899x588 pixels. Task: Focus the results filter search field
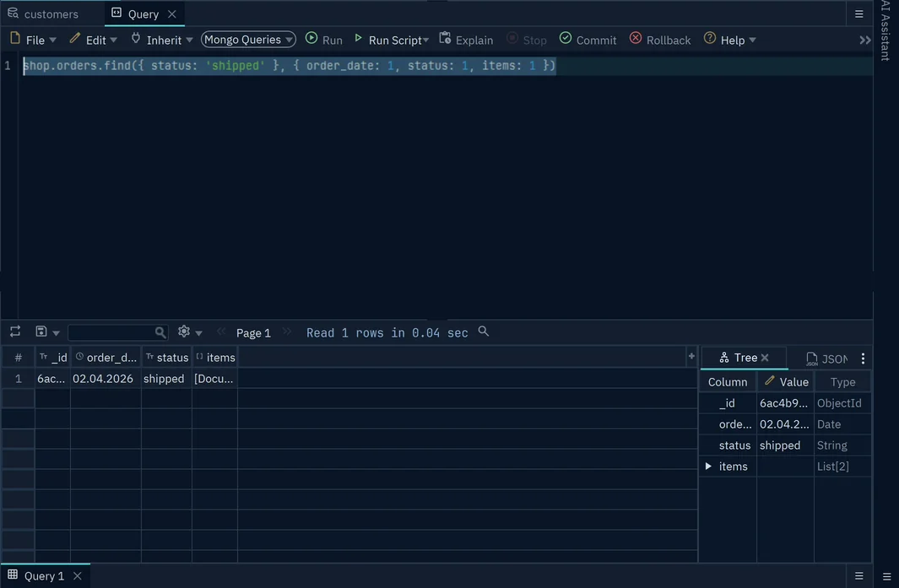[117, 332]
